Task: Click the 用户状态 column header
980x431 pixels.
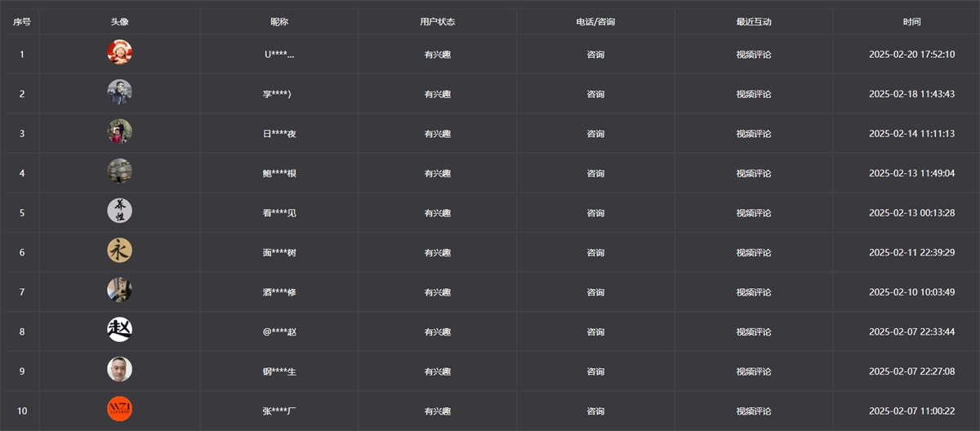Action: click(x=438, y=22)
